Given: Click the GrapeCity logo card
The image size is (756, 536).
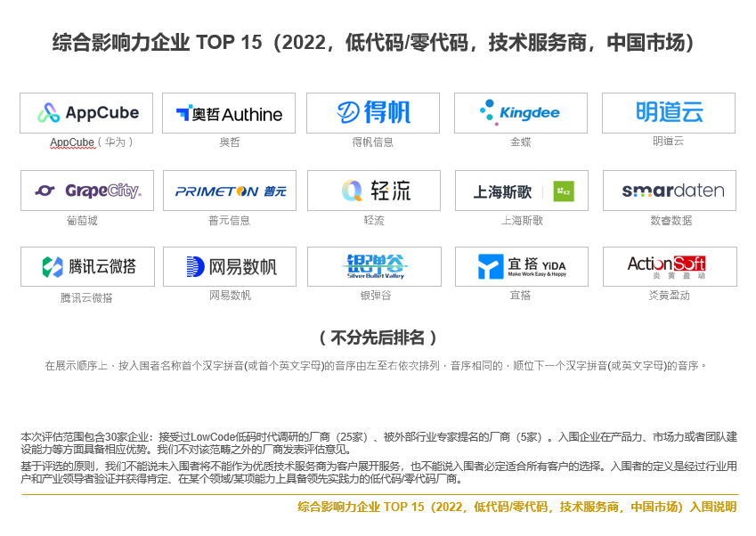Looking at the screenshot, I should tap(87, 191).
